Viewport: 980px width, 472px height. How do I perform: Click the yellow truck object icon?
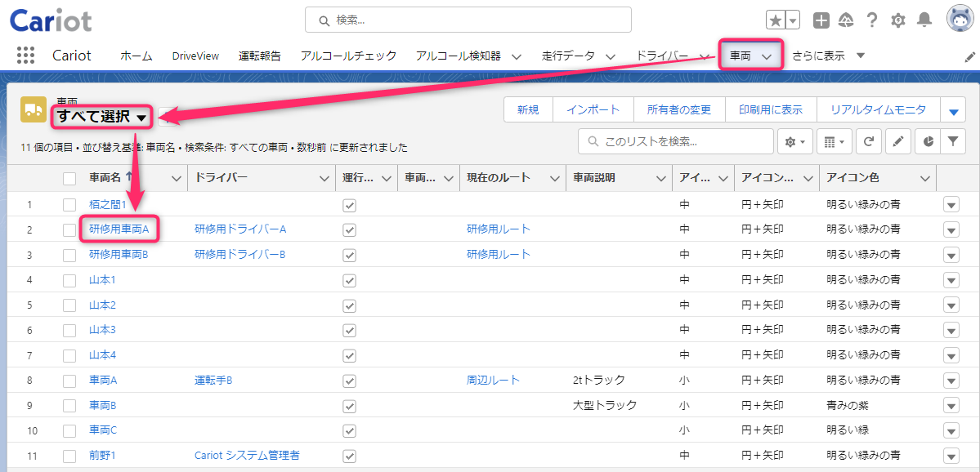[x=34, y=109]
